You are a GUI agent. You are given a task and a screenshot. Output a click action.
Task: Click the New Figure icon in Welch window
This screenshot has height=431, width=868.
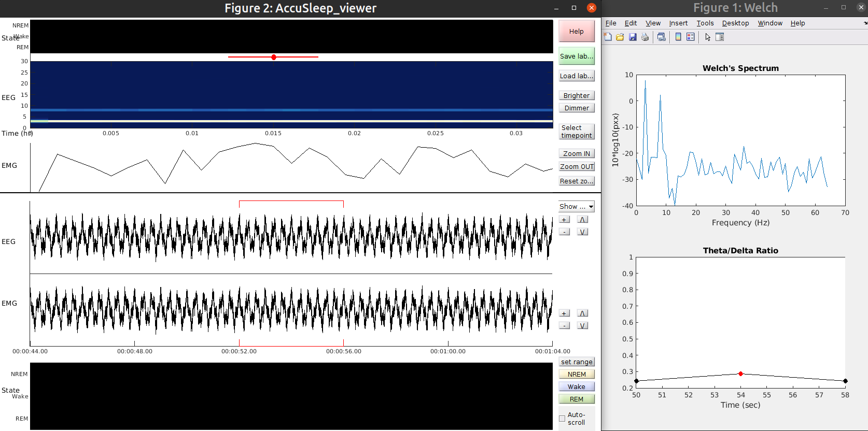[x=608, y=37]
